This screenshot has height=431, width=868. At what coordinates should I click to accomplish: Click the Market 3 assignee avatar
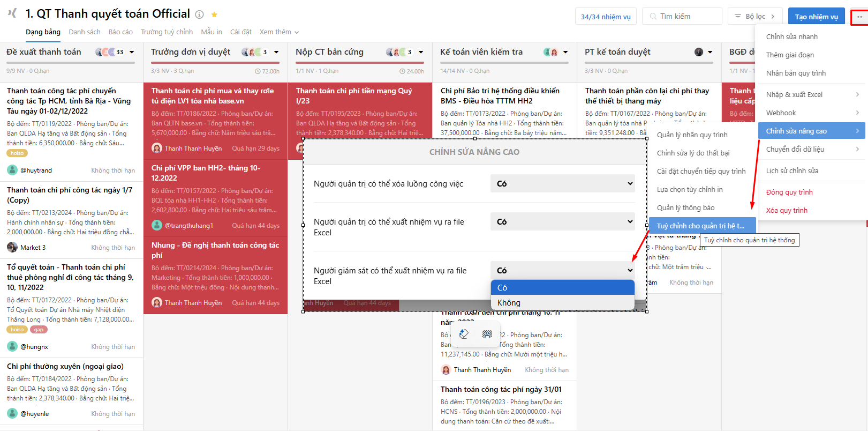[12, 247]
